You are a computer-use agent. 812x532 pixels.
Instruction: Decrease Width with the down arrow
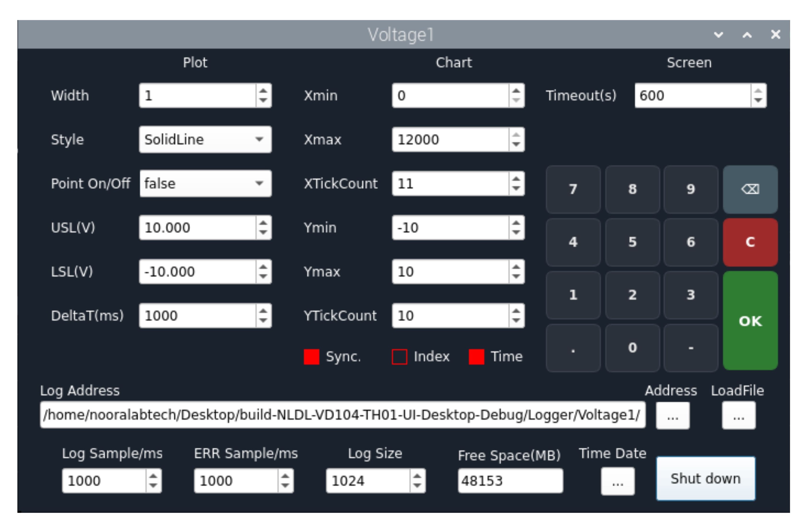click(263, 100)
